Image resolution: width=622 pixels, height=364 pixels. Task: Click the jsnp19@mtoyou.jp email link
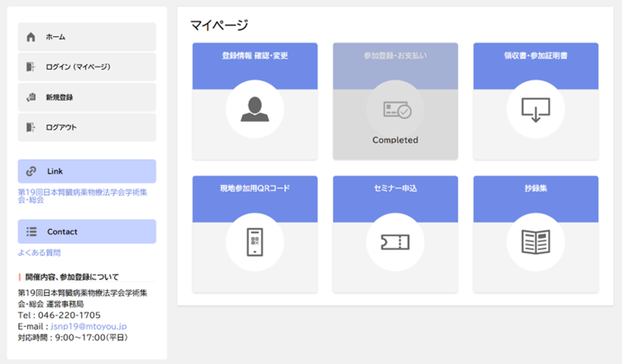click(x=89, y=326)
